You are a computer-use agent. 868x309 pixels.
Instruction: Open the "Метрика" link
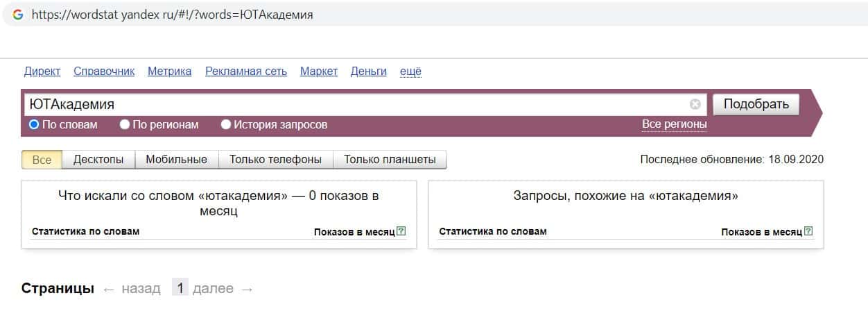169,71
